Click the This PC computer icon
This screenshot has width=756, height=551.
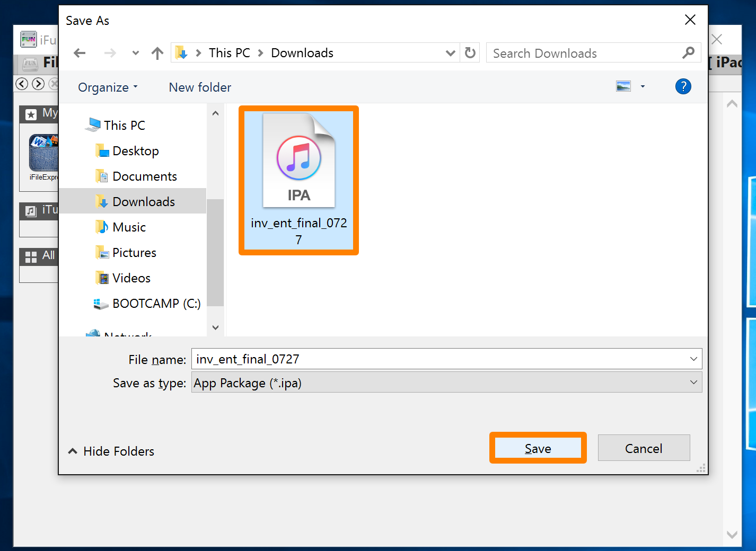point(93,125)
